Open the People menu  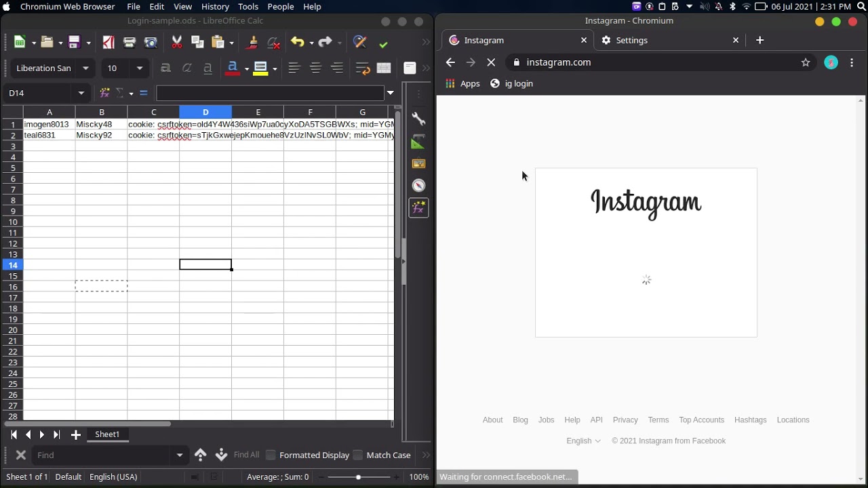[280, 6]
